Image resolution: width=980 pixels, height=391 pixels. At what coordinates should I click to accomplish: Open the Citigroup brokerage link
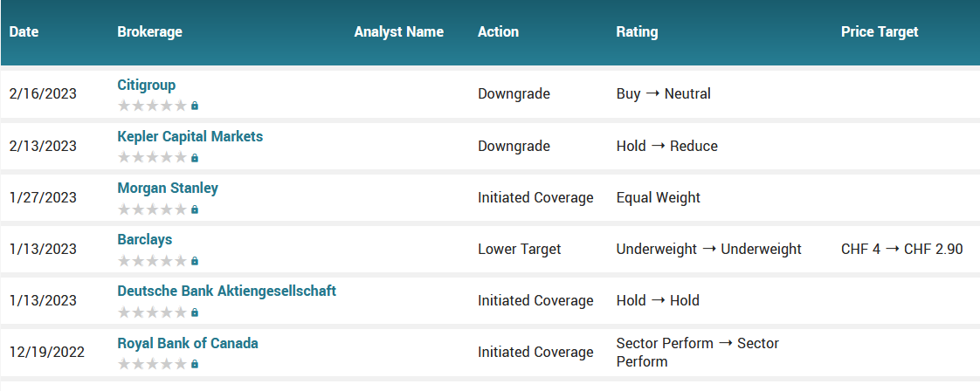point(146,85)
